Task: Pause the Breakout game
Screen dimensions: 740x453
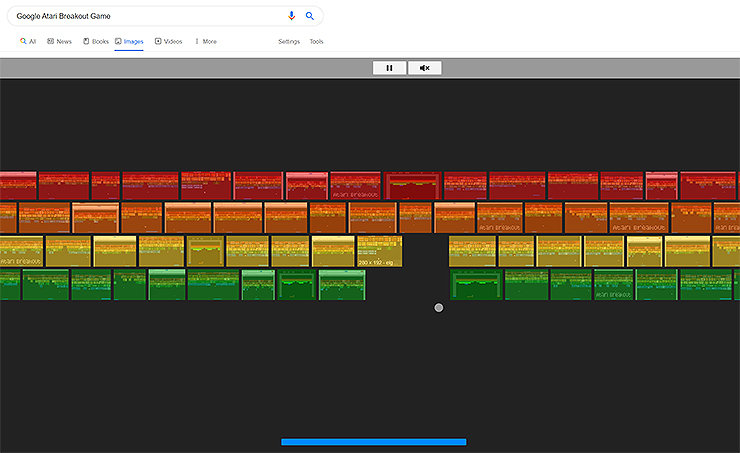Action: [x=389, y=68]
